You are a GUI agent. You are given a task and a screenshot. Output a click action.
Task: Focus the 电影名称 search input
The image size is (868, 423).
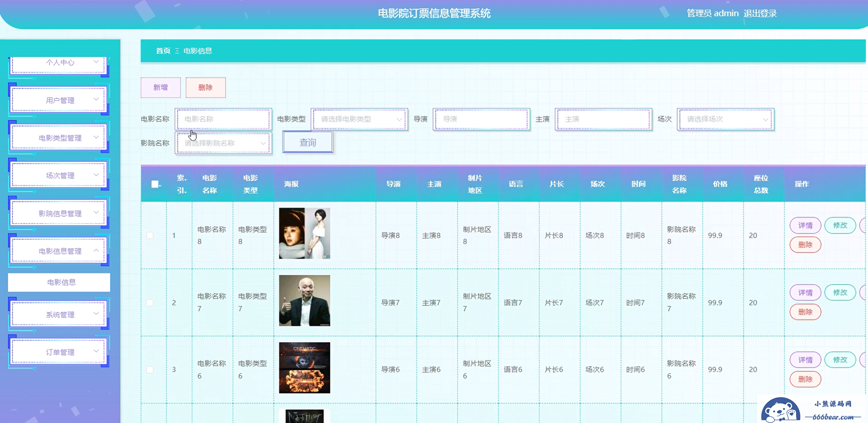[x=223, y=119]
